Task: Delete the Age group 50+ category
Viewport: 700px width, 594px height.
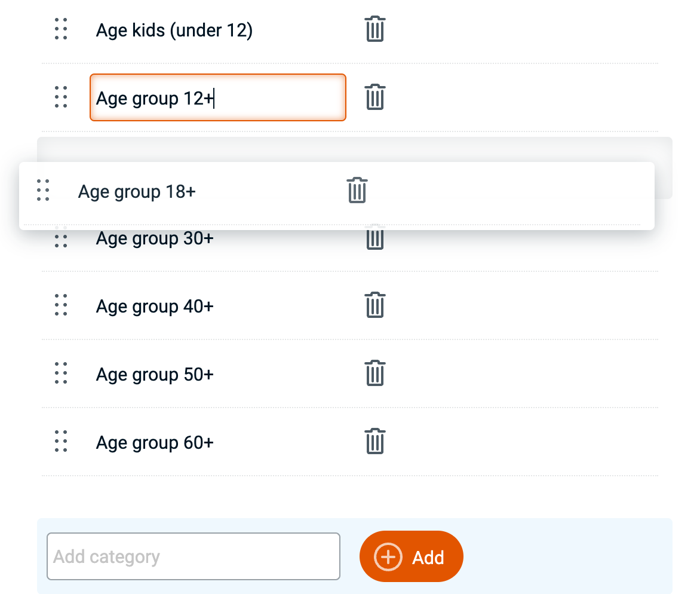Action: pos(374,373)
